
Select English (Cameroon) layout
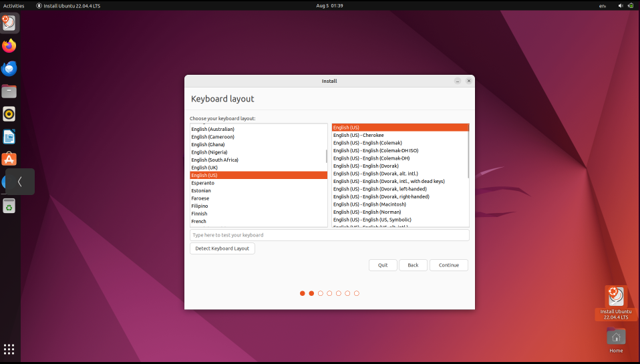point(259,137)
